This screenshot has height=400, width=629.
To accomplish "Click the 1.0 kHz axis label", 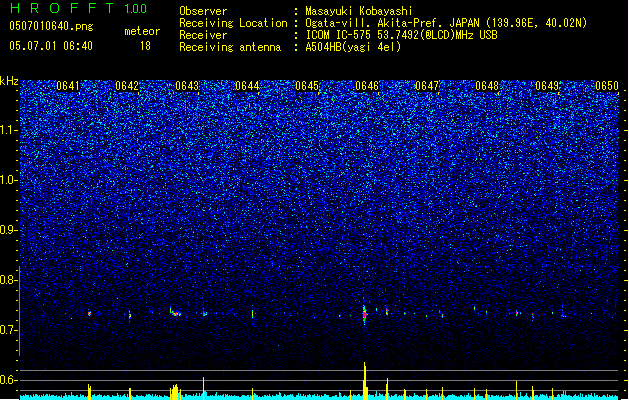I will point(8,180).
